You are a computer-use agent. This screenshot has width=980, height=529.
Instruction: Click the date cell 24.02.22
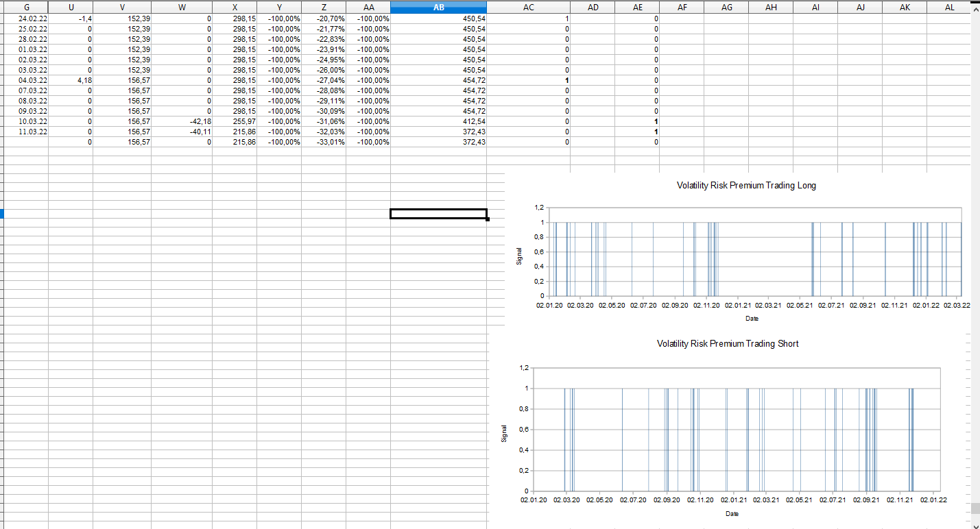pos(32,19)
